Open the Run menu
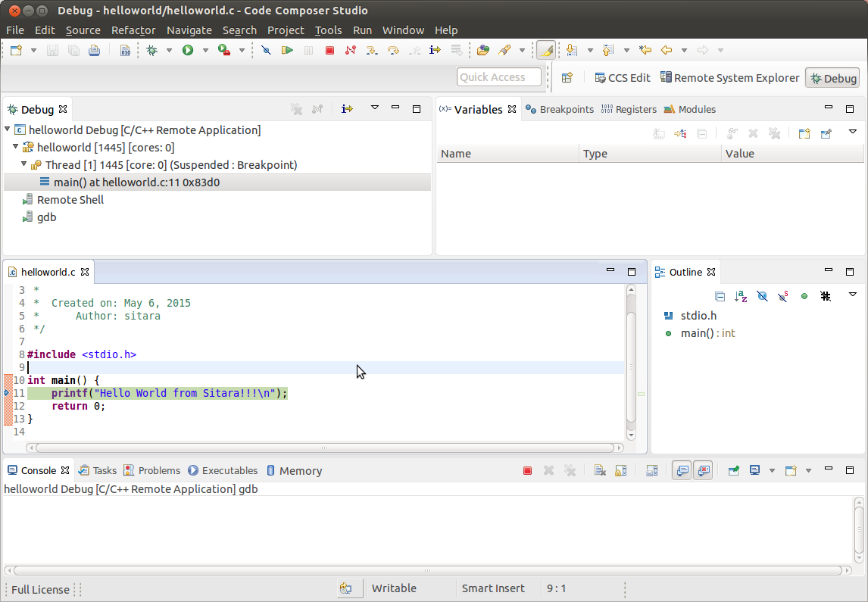 point(362,30)
